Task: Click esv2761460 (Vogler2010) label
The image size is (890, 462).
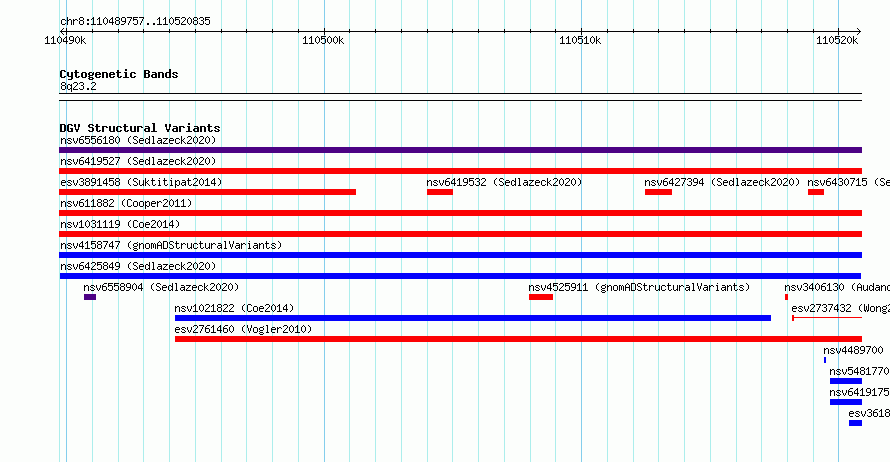Action: click(x=243, y=329)
